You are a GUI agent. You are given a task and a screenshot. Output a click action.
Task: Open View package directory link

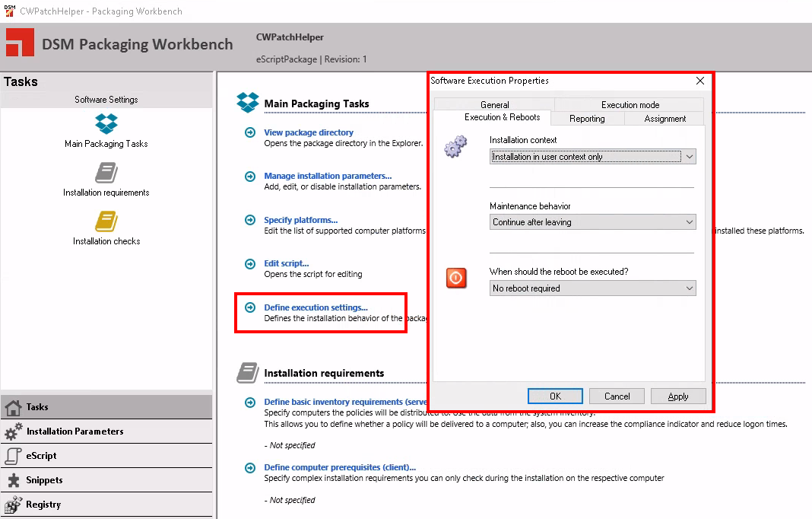[309, 132]
